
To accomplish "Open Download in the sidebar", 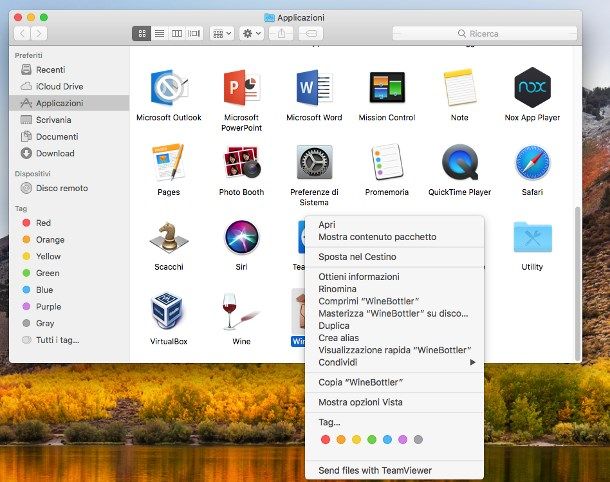I will (x=69, y=153).
